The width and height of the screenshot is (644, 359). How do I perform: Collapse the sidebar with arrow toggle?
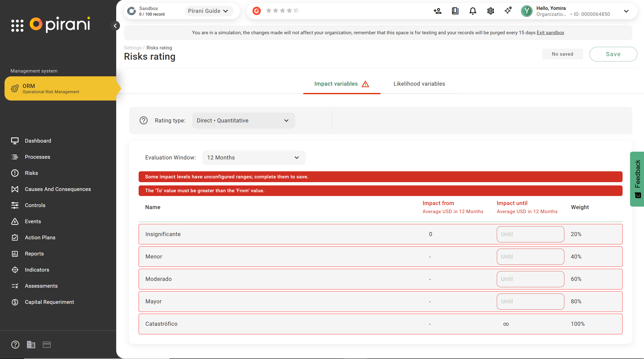point(115,26)
